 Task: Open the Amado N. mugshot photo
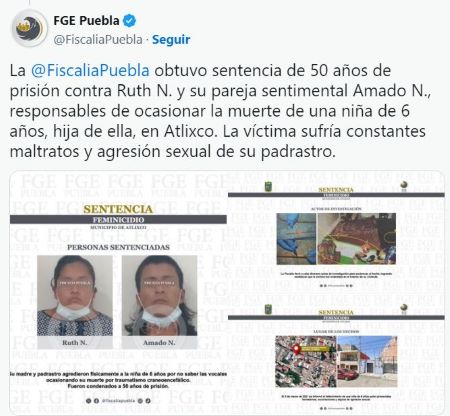[159, 296]
